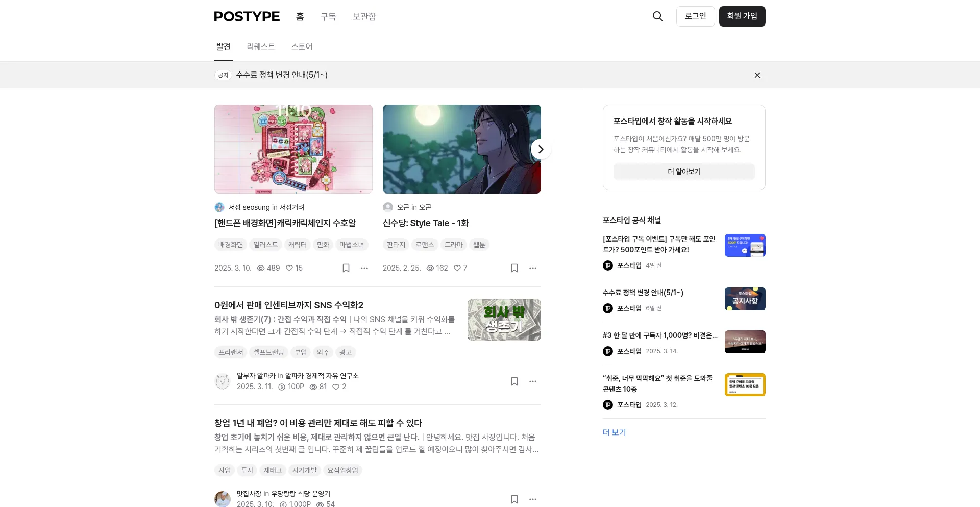Open the search magnifier icon
Screen dimensions: 980x507
click(x=658, y=16)
